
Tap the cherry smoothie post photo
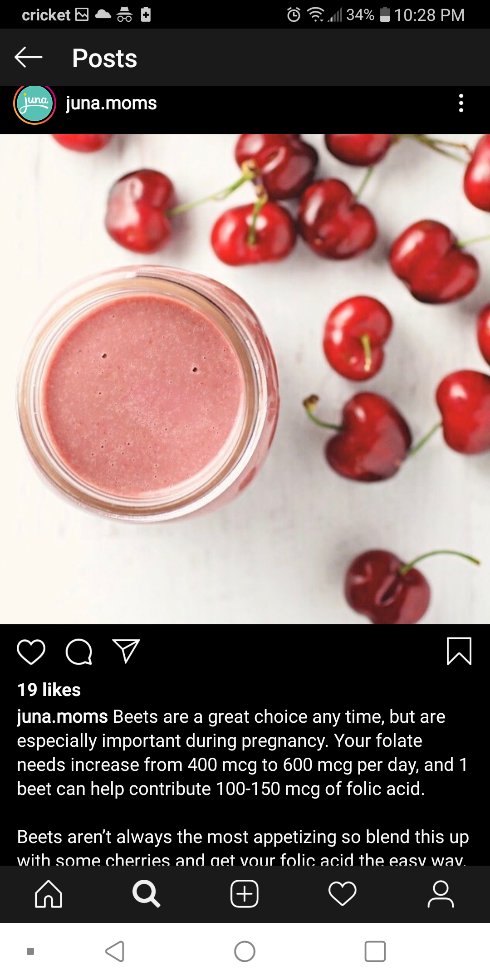(245, 379)
